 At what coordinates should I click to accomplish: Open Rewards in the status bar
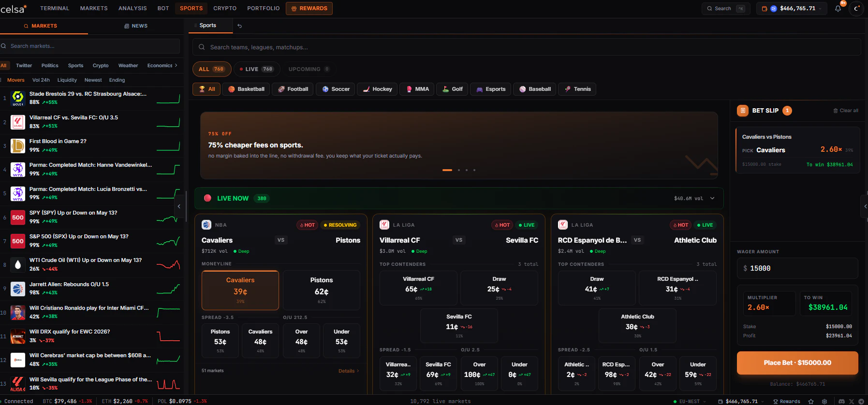[787, 401]
